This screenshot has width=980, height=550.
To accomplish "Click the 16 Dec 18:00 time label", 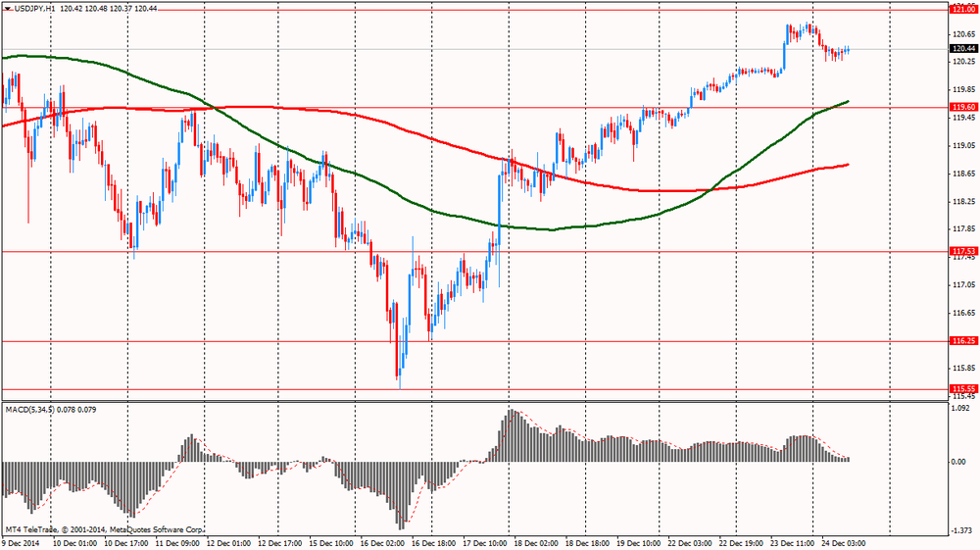I will (x=434, y=544).
